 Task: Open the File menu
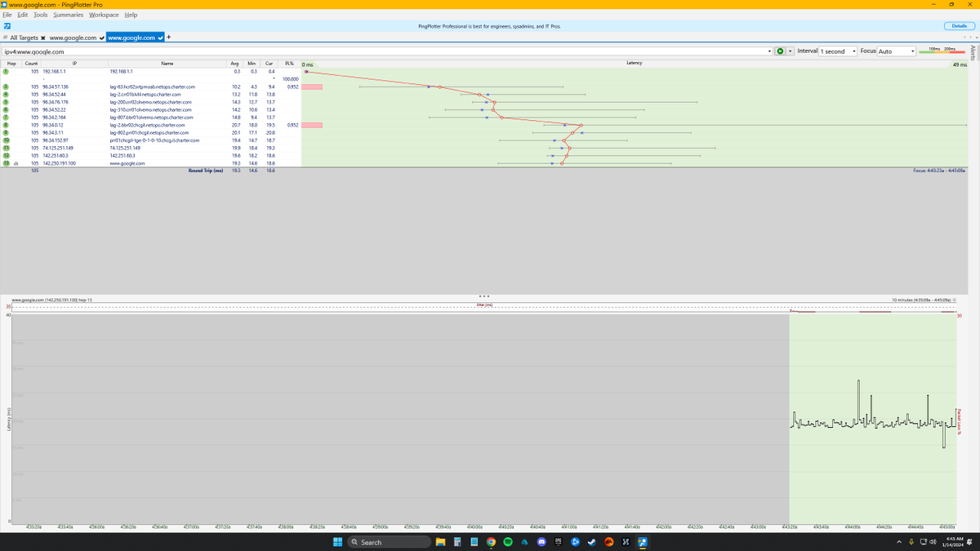7,15
